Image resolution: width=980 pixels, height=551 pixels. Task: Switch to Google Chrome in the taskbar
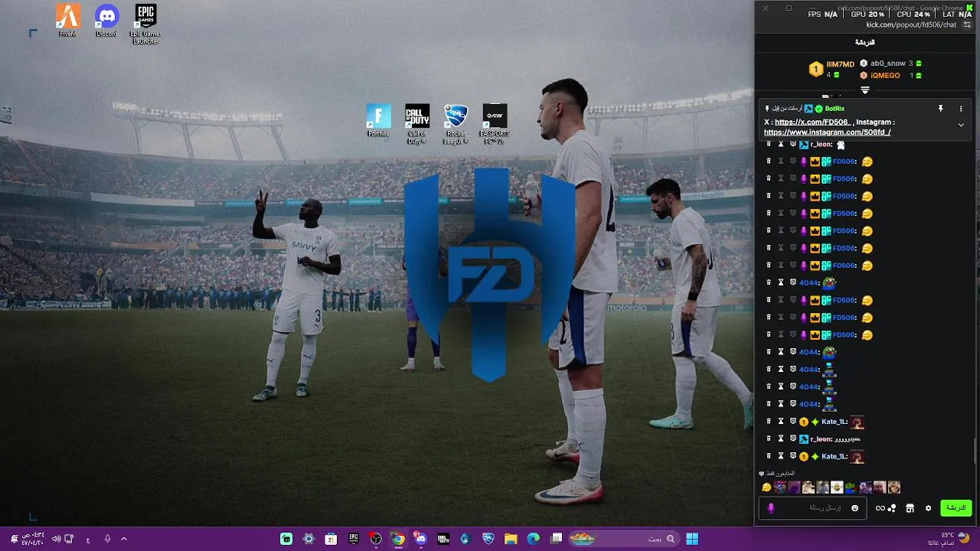click(398, 539)
